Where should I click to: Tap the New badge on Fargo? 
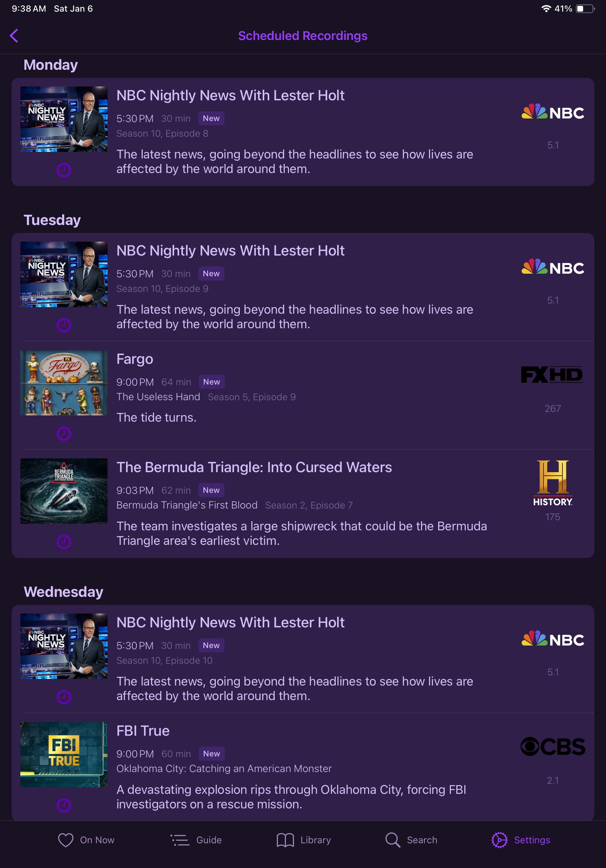coord(211,382)
